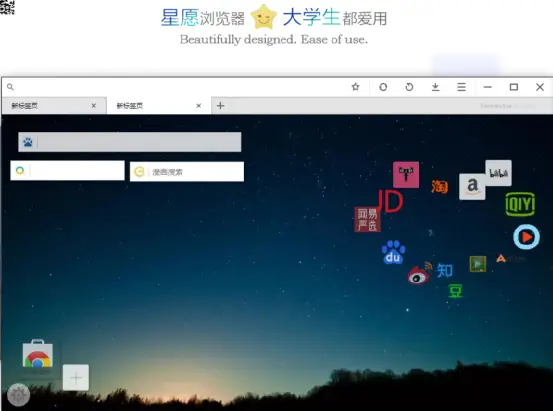Screen dimensions: 553x411
Task: Click the plus tile to add a shortcut
Action: [76, 378]
